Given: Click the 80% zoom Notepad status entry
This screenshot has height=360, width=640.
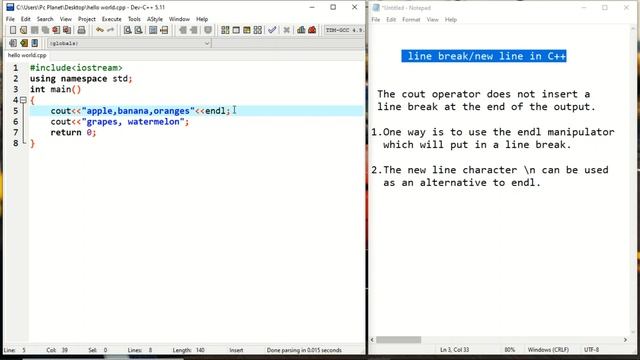Looking at the screenshot, I should 509,350.
